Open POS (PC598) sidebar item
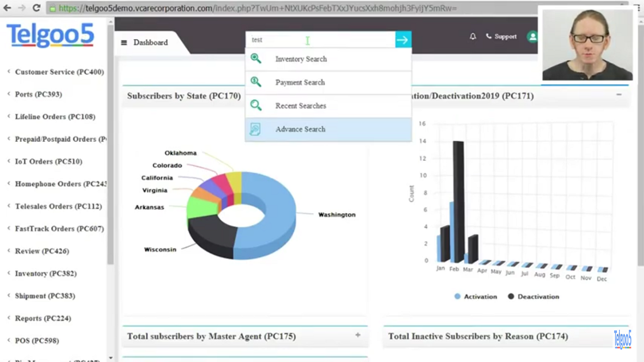The image size is (644, 362). pos(37,340)
